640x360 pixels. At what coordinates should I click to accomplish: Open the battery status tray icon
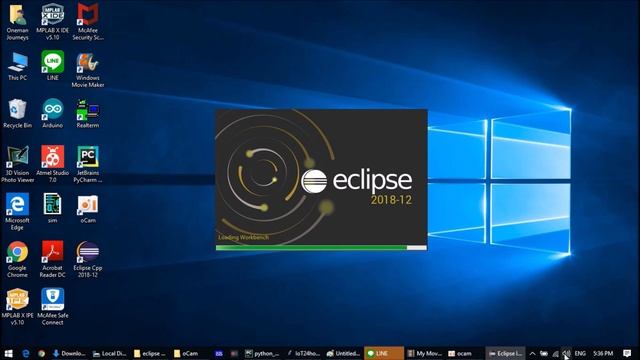click(544, 353)
